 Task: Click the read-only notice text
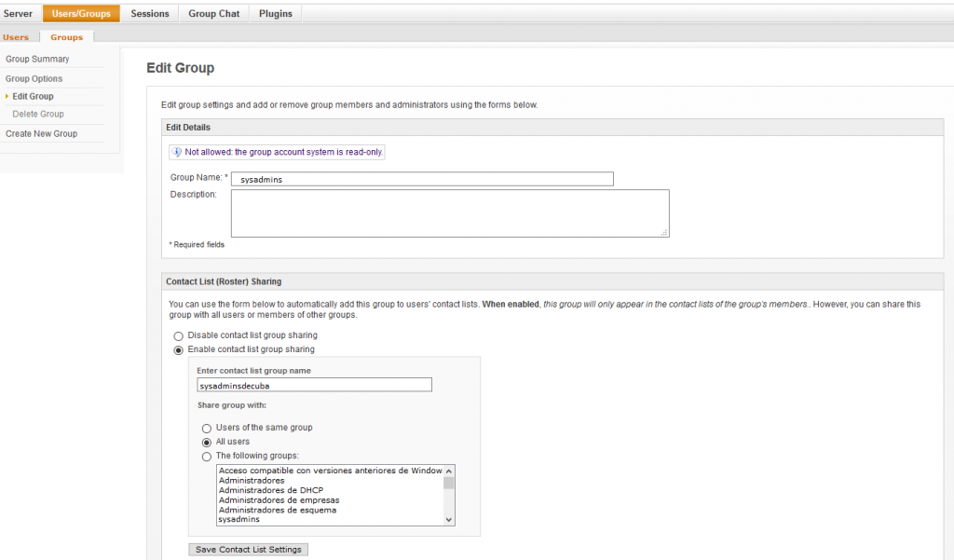click(283, 152)
